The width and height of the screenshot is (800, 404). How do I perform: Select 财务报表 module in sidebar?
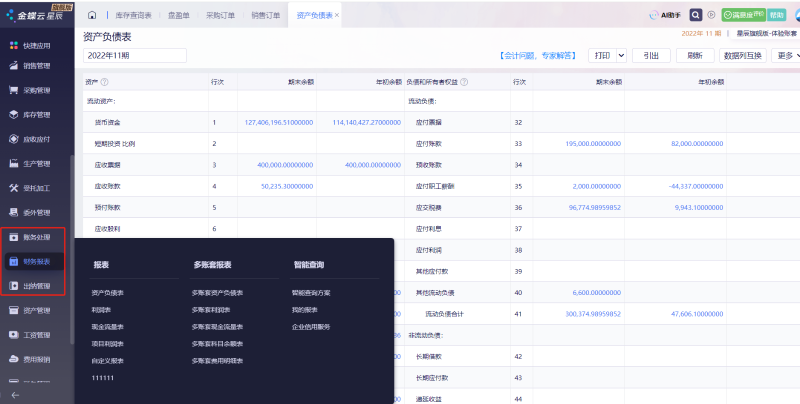34,262
